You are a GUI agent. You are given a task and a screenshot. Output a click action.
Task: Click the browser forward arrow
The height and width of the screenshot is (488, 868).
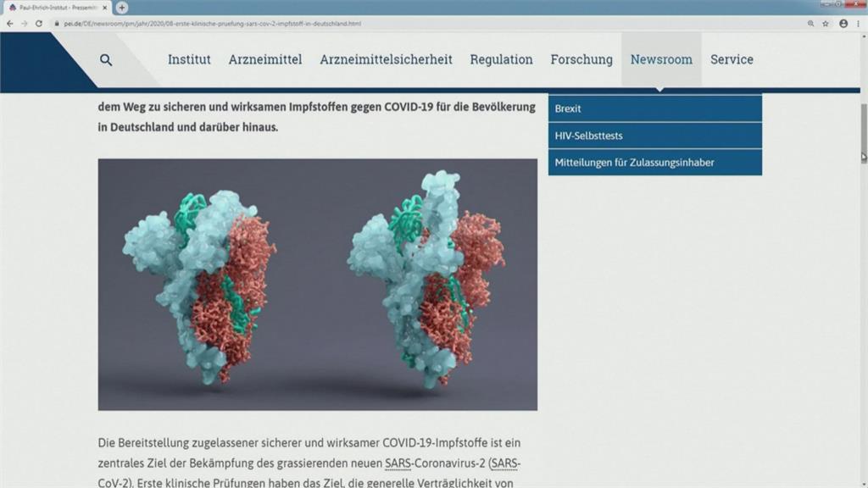pos(25,24)
